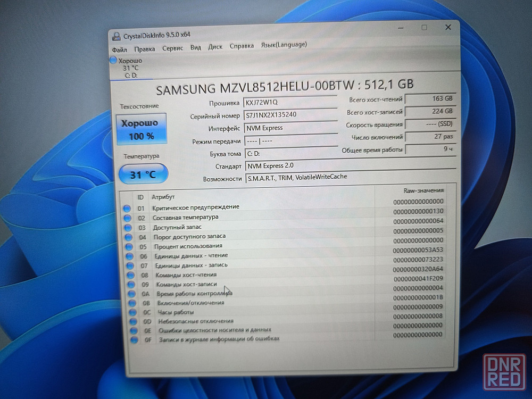Click the total host reads value 163 GB

[430, 99]
